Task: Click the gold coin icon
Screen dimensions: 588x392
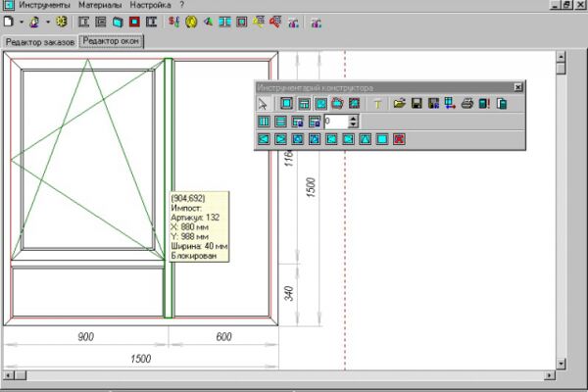Action: [x=191, y=23]
